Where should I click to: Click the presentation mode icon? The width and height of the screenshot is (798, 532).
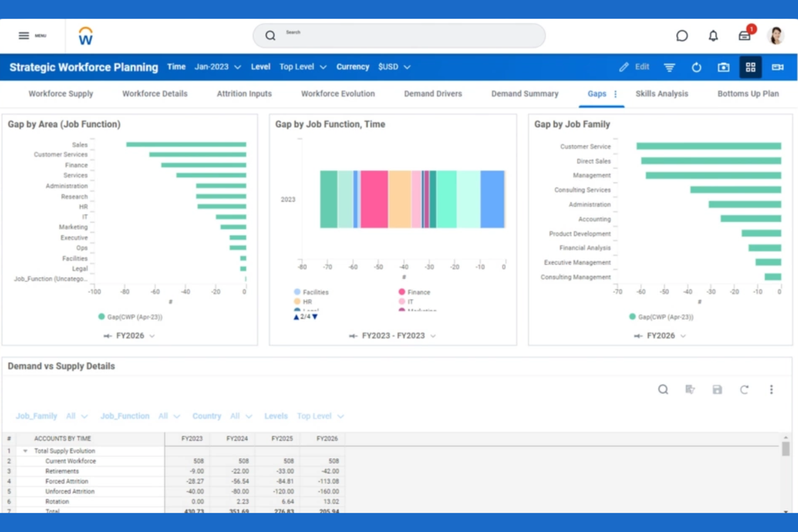click(778, 67)
